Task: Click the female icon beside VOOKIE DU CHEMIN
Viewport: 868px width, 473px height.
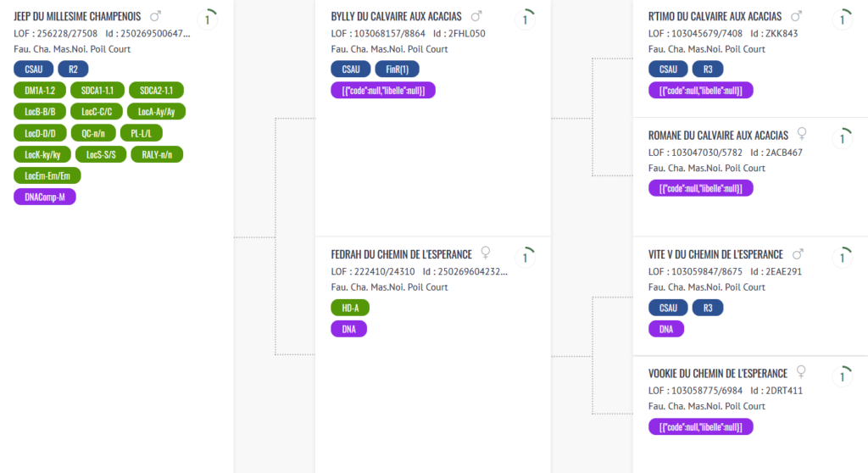Action: click(x=801, y=371)
